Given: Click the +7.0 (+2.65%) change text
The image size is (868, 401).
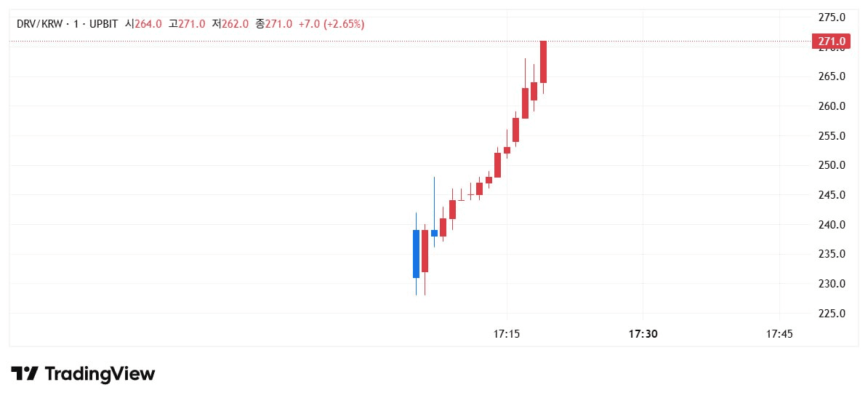Looking at the screenshot, I should 331,24.
